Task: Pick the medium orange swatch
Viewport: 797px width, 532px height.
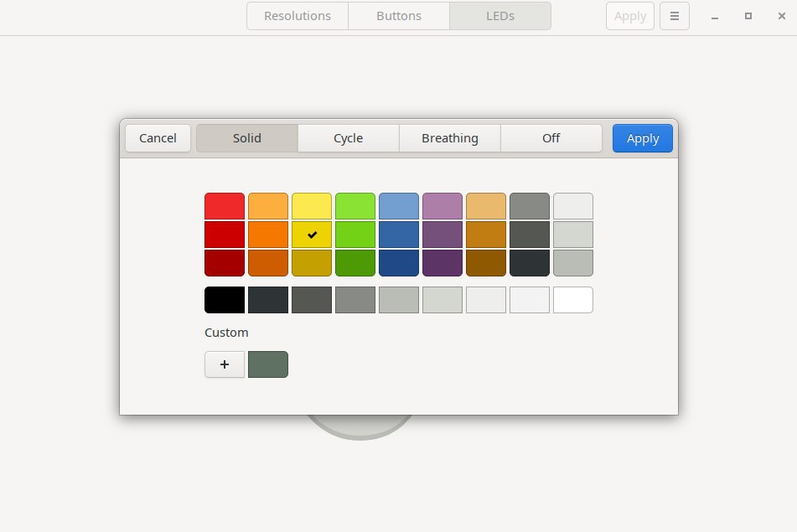Action: [x=268, y=235]
